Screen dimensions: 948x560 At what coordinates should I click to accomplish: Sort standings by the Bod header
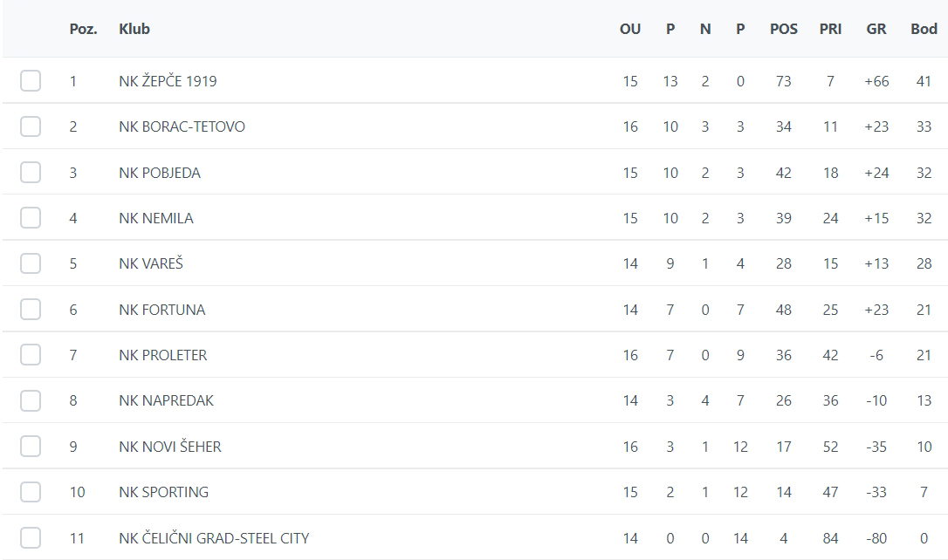[x=924, y=29]
